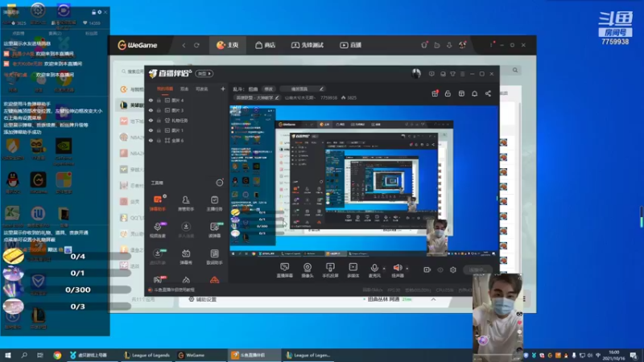Click the plus button to add scene
This screenshot has width=644, height=362.
tap(223, 88)
